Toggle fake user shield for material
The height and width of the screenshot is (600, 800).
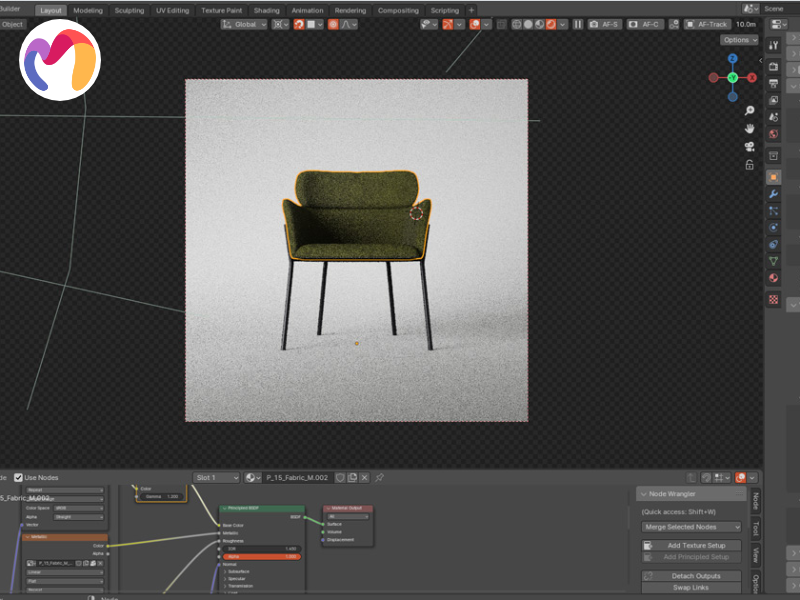(x=340, y=478)
